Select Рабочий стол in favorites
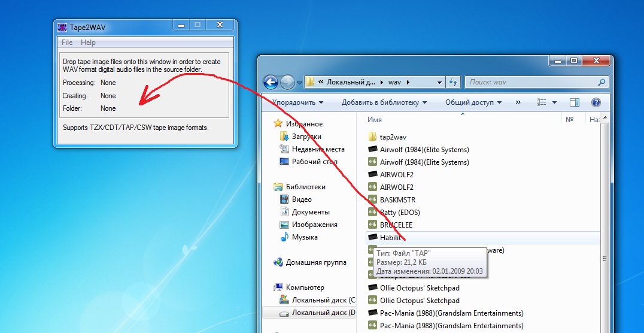 pos(314,162)
